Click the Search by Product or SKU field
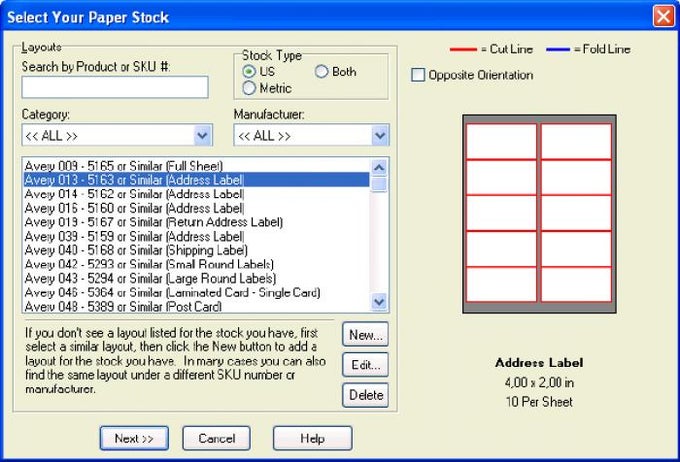This screenshot has height=462, width=680. (115, 87)
